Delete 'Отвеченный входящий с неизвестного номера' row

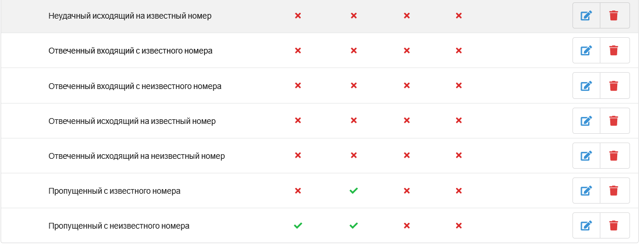pos(614,86)
